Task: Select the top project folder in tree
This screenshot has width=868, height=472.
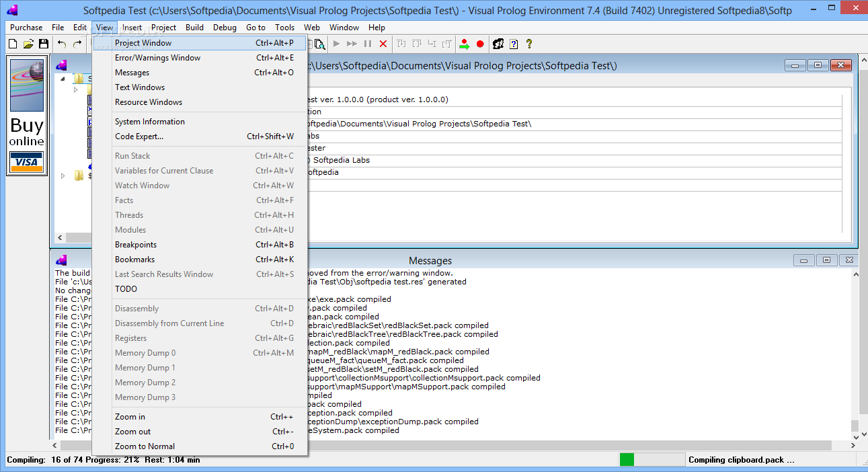Action: click(83, 79)
